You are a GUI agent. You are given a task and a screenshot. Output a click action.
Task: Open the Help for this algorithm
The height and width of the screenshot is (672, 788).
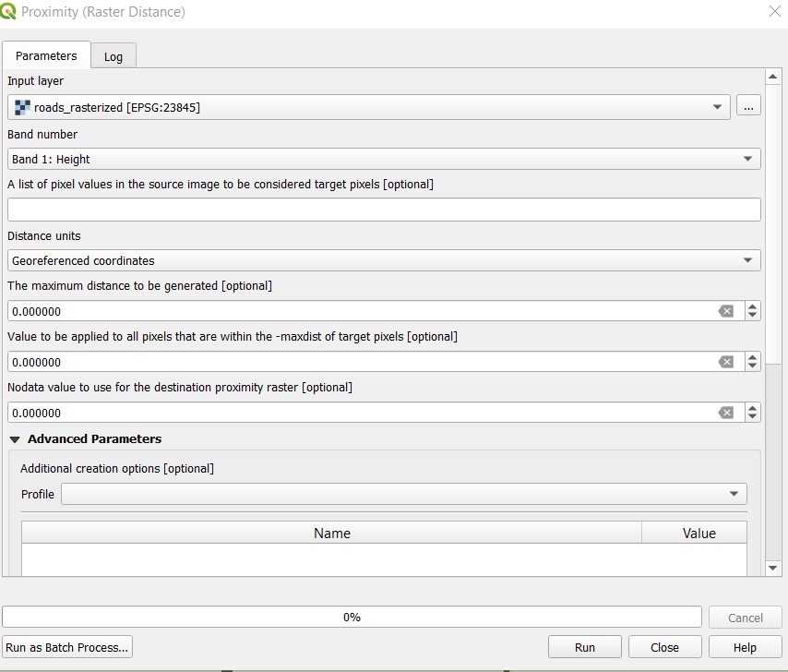(x=745, y=647)
